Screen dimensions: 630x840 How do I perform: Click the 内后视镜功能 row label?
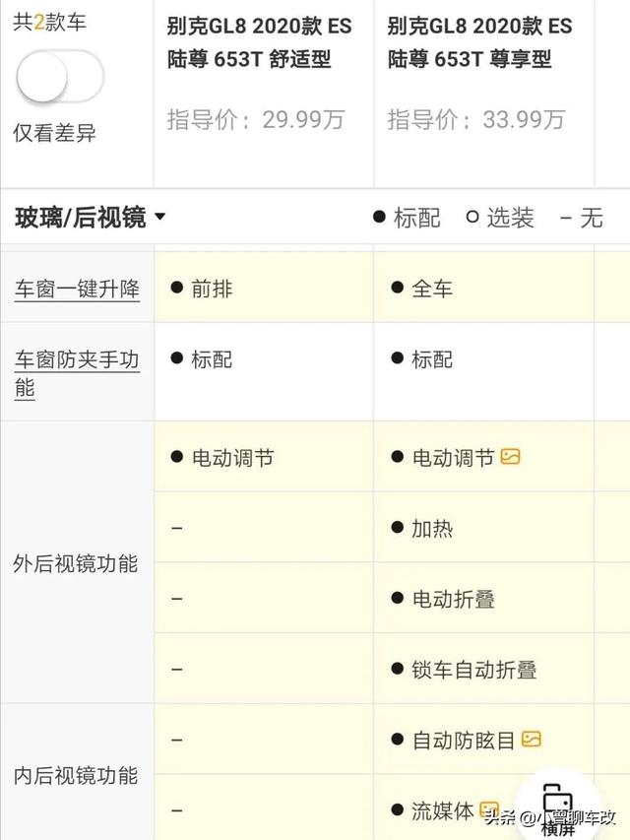click(x=76, y=775)
